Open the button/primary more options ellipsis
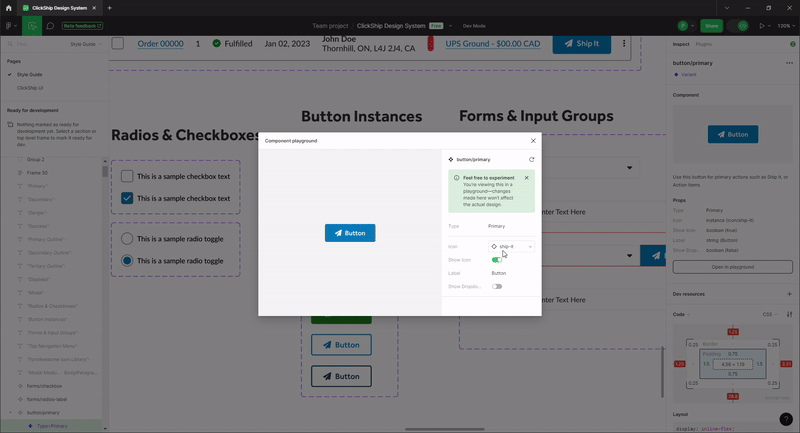This screenshot has height=433, width=800. [x=789, y=63]
